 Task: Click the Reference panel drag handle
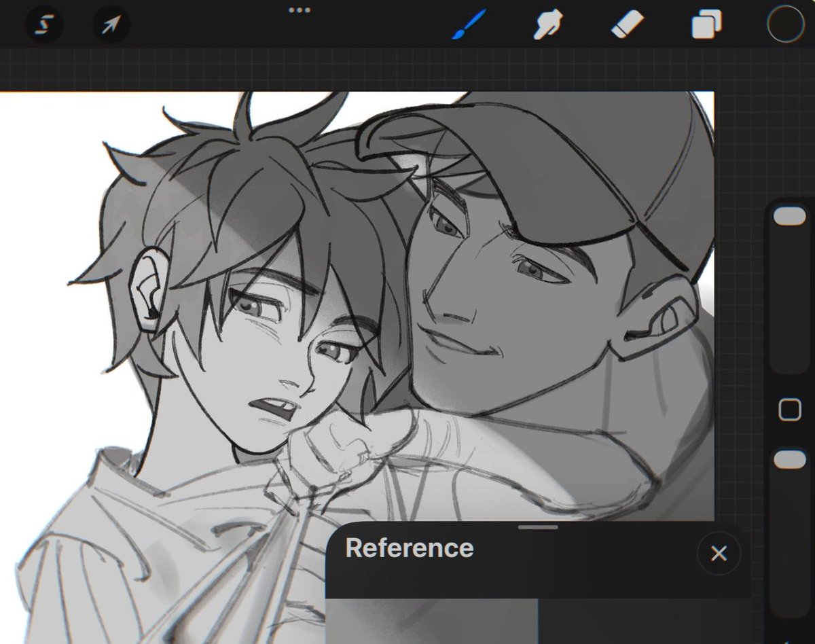(x=537, y=526)
